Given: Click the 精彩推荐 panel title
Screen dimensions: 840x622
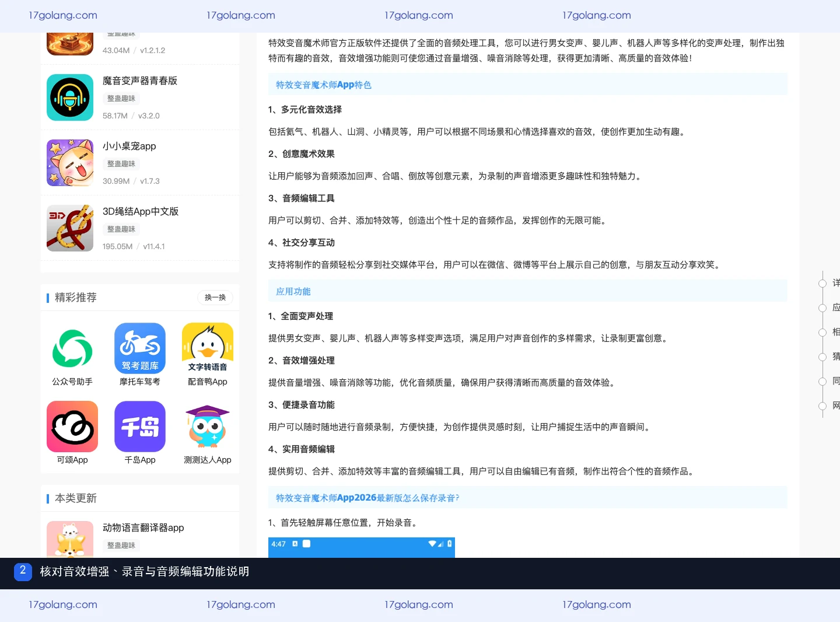Looking at the screenshot, I should pyautogui.click(x=76, y=298).
